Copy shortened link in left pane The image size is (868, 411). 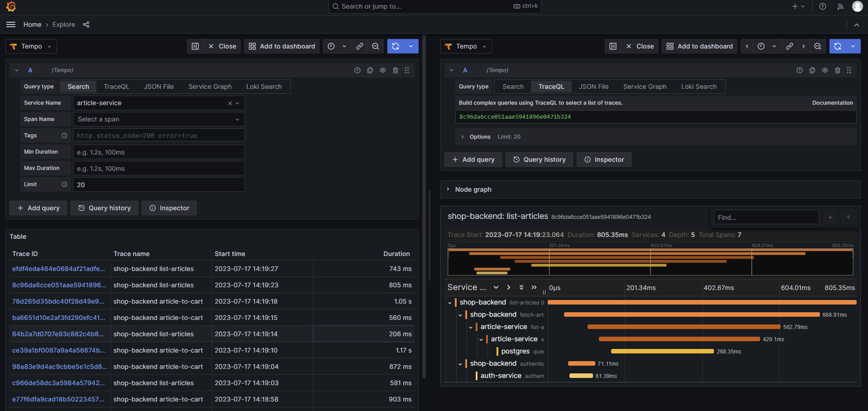click(360, 46)
